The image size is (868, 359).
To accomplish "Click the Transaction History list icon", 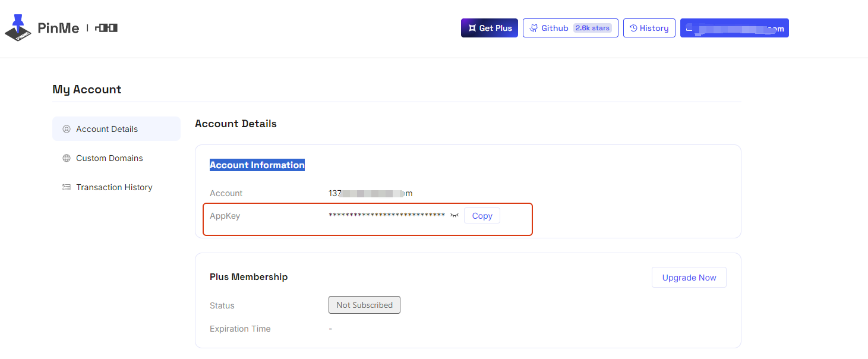I will pyautogui.click(x=67, y=187).
